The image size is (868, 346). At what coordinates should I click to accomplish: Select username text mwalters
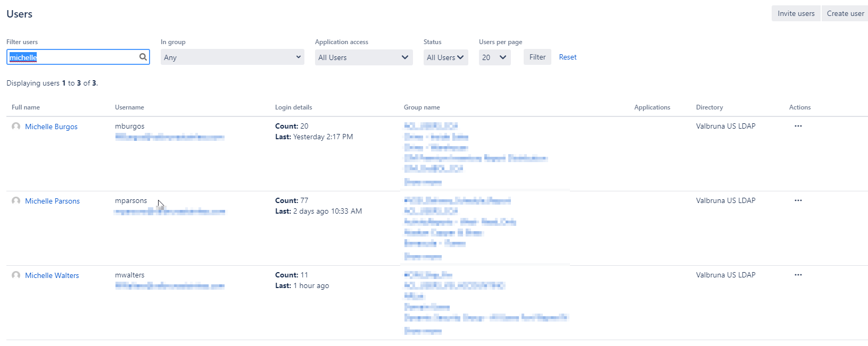pyautogui.click(x=130, y=275)
